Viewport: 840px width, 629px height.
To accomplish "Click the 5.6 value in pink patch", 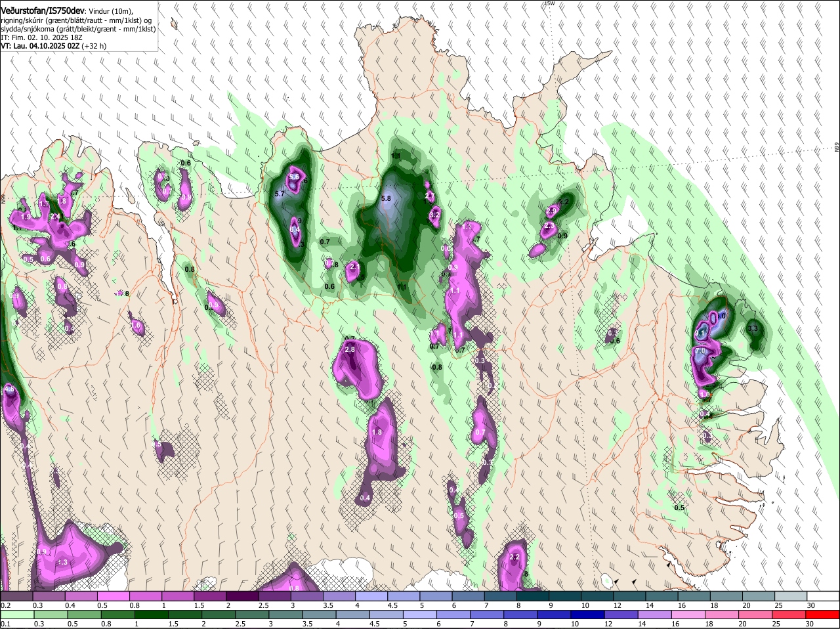I will (294, 177).
